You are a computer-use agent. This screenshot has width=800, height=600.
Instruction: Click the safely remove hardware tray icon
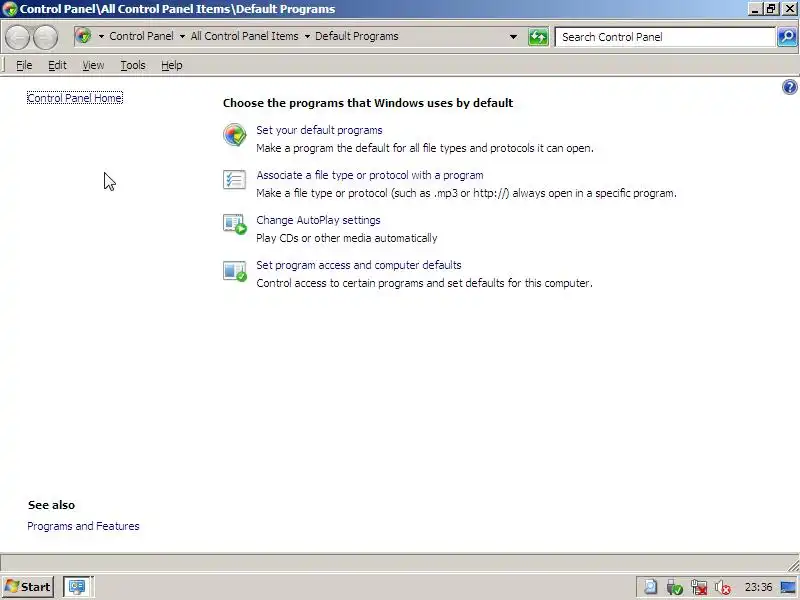pos(674,587)
